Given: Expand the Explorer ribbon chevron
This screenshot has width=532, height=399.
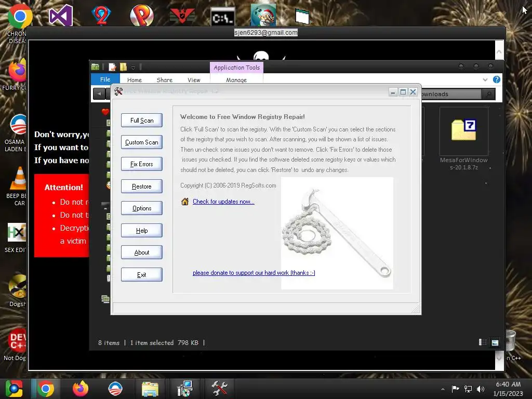Looking at the screenshot, I should pos(485,79).
